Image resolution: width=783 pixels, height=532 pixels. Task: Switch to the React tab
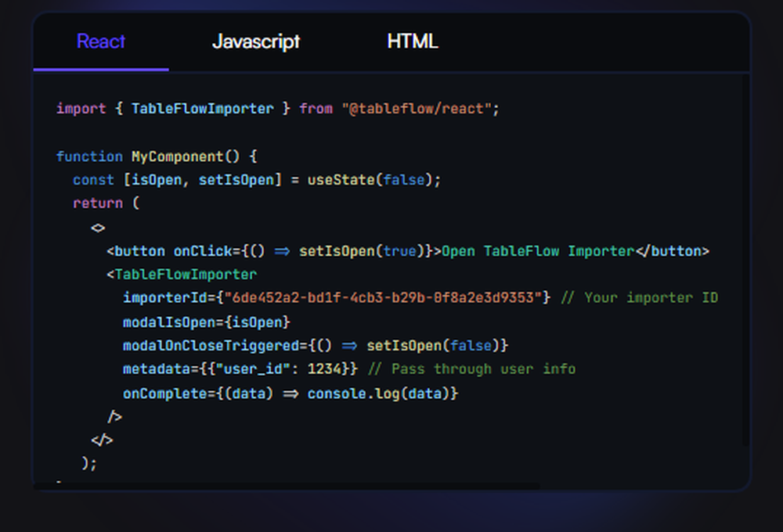click(x=101, y=41)
